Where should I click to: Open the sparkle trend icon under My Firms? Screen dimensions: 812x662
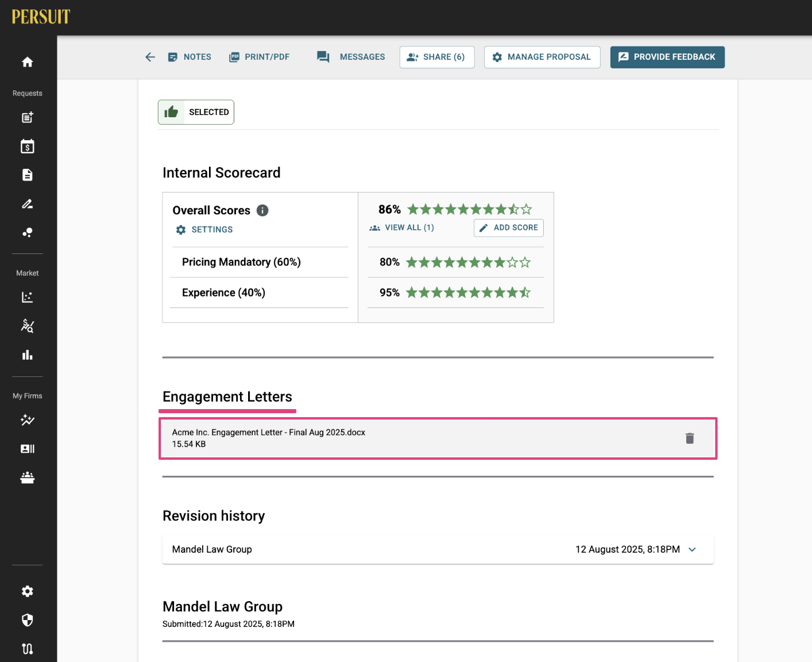tap(27, 420)
